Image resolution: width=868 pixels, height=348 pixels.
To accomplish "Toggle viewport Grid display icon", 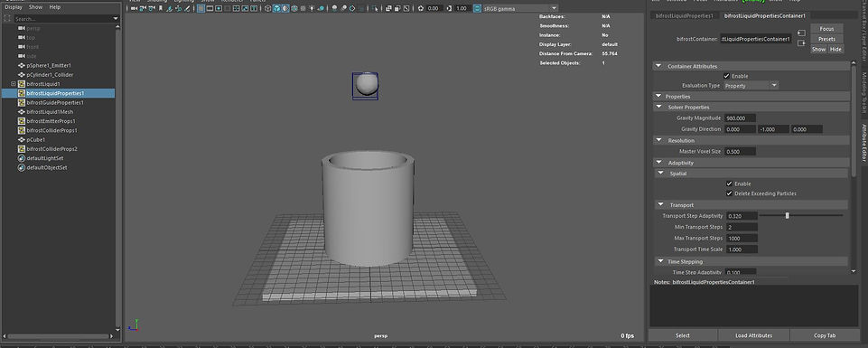I will click(201, 8).
